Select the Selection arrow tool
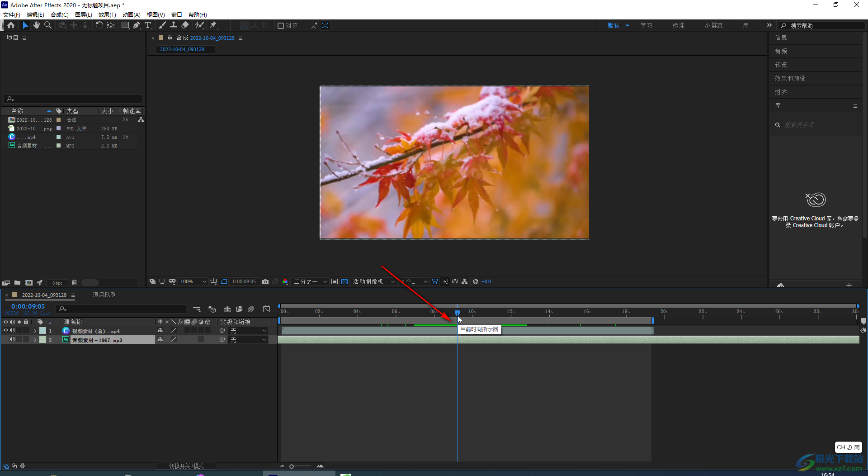Viewport: 868px width, 476px height. point(25,25)
